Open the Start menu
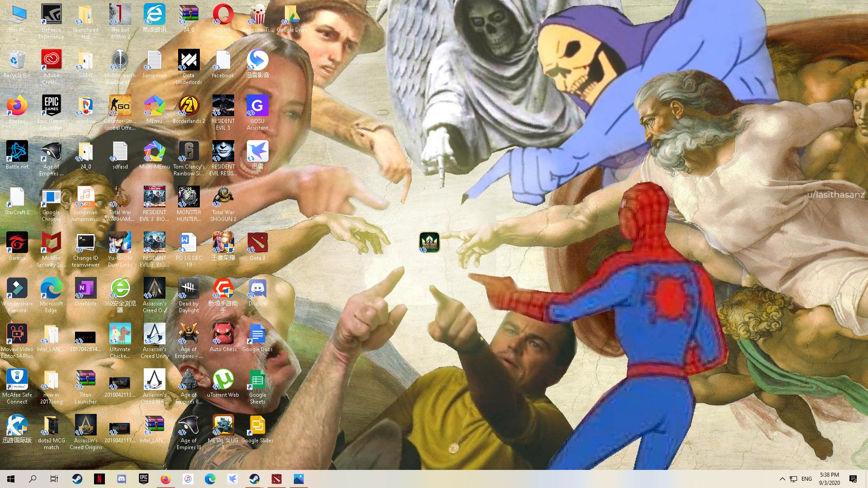The image size is (868, 488). (10, 479)
